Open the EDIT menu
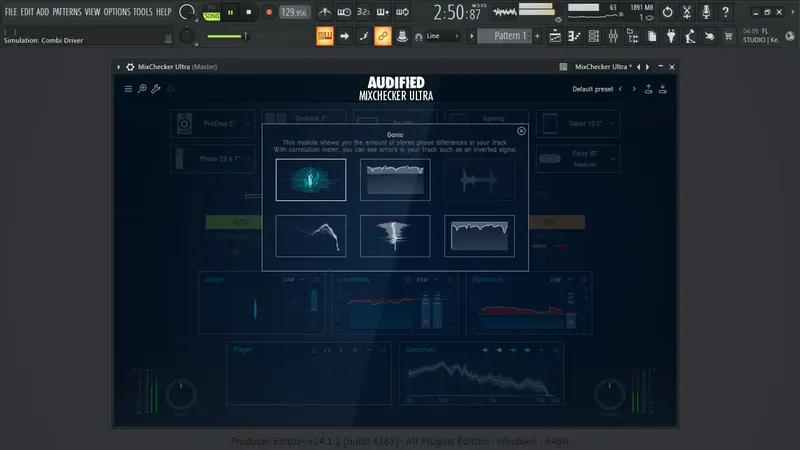800x450 pixels. 27,12
